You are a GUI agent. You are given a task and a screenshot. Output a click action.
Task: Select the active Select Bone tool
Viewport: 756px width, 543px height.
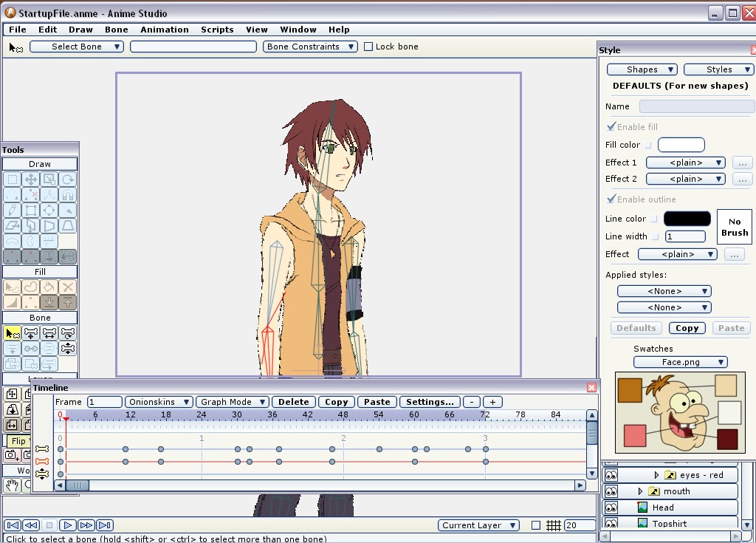(x=13, y=333)
